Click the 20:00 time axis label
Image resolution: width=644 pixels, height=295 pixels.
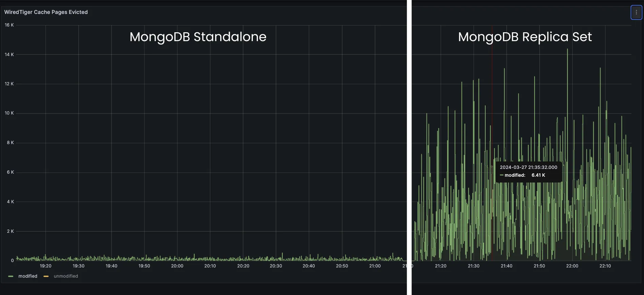click(x=177, y=266)
